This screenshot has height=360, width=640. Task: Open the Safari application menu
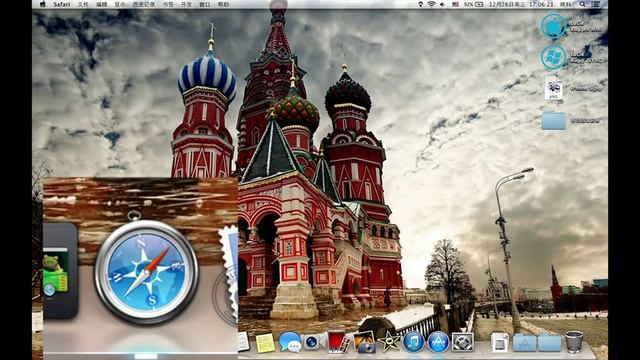(62, 4)
